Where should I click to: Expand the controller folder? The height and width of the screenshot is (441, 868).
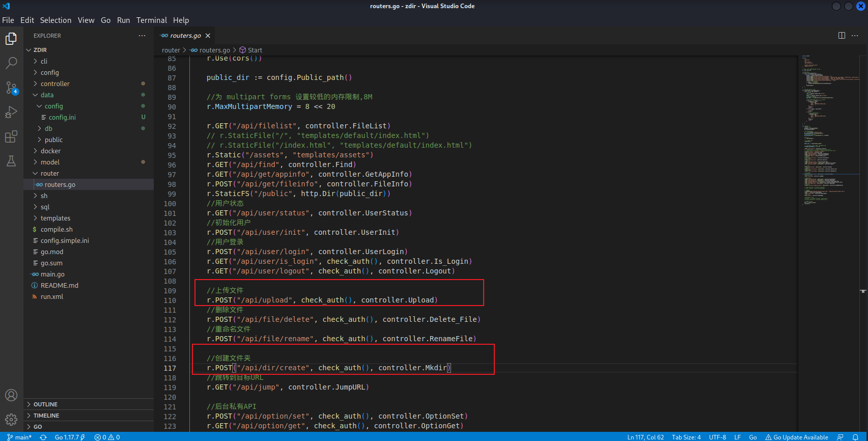coord(89,84)
